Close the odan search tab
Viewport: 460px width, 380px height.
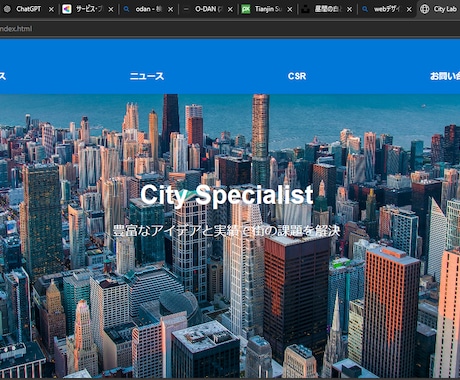point(171,9)
